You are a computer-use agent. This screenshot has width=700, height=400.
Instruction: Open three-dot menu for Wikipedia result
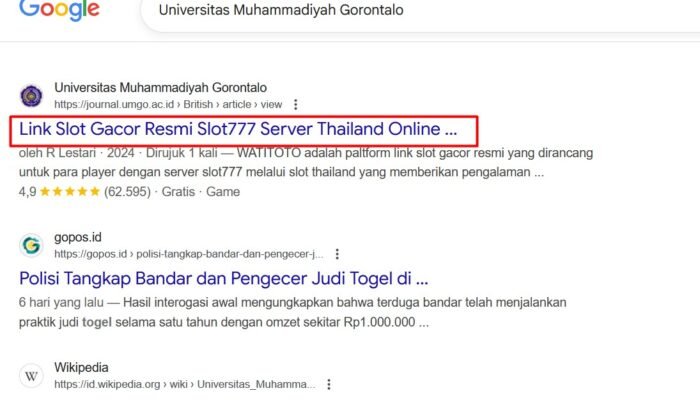(x=329, y=384)
